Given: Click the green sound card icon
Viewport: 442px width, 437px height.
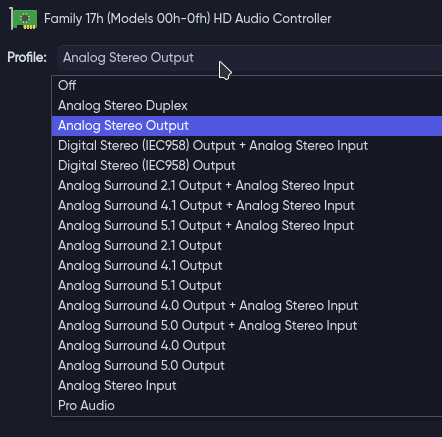Looking at the screenshot, I should pyautogui.click(x=23, y=19).
